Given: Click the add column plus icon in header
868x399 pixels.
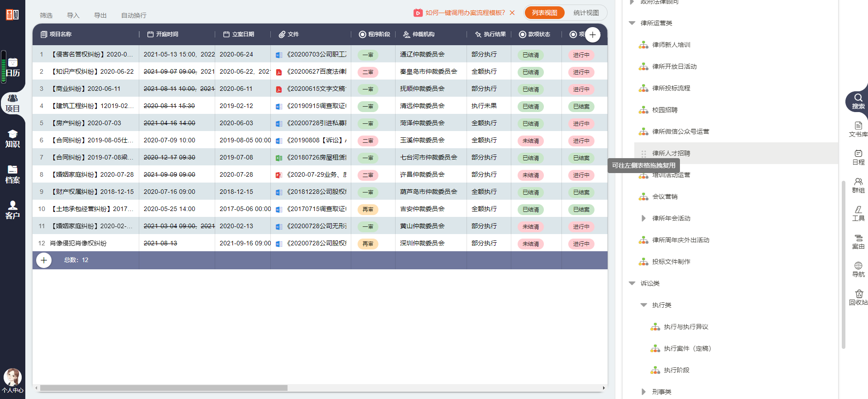Looking at the screenshot, I should [592, 35].
